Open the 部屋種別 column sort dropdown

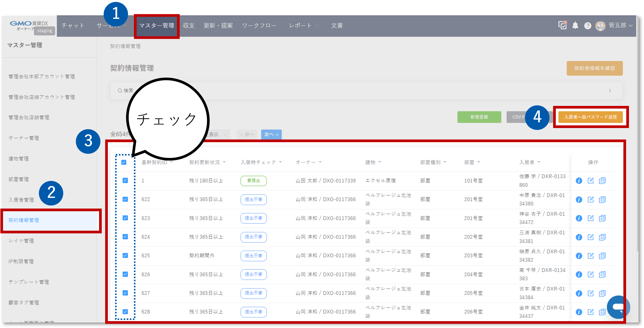tap(445, 162)
